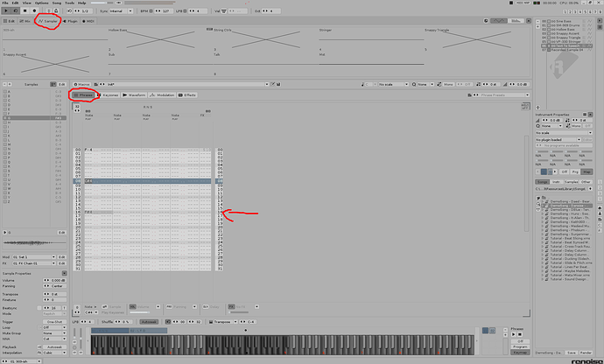
Task: Click the Map button in instrument properties
Action: point(586,171)
